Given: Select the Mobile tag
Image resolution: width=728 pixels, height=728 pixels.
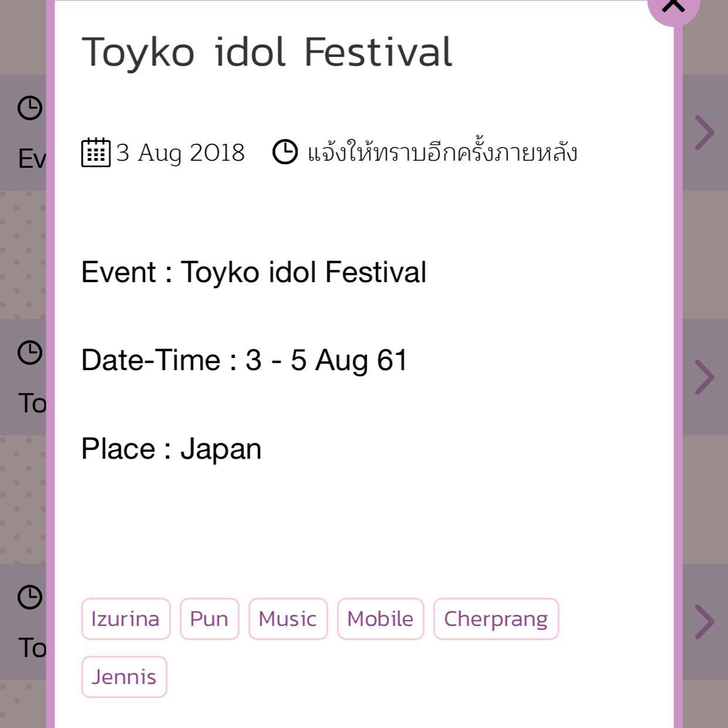Looking at the screenshot, I should pos(380,619).
